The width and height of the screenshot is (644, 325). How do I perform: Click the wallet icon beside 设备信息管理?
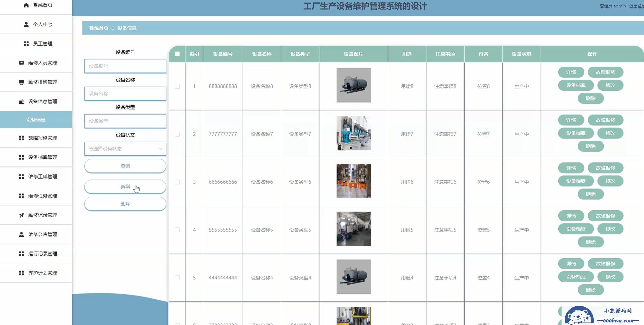[x=21, y=101]
